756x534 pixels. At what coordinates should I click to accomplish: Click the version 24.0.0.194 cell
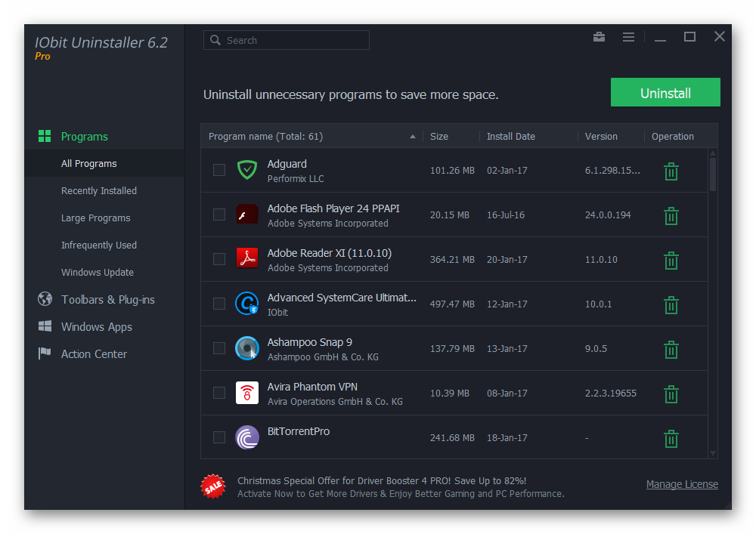pyautogui.click(x=608, y=215)
